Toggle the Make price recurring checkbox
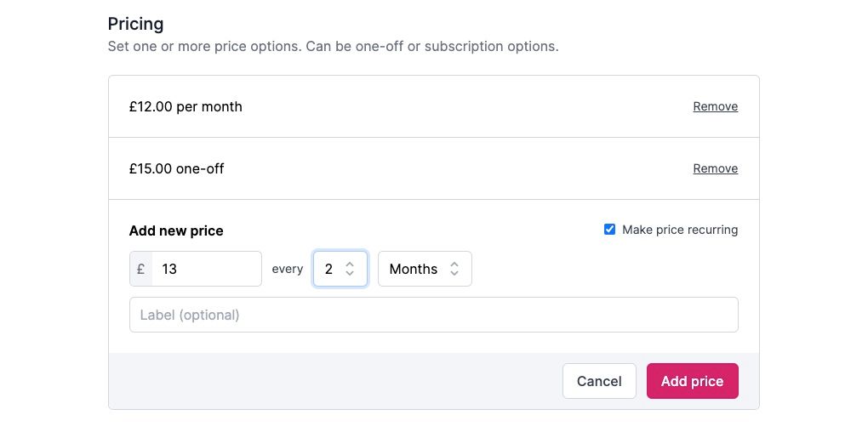Viewport: 868px width, 432px height. click(609, 230)
